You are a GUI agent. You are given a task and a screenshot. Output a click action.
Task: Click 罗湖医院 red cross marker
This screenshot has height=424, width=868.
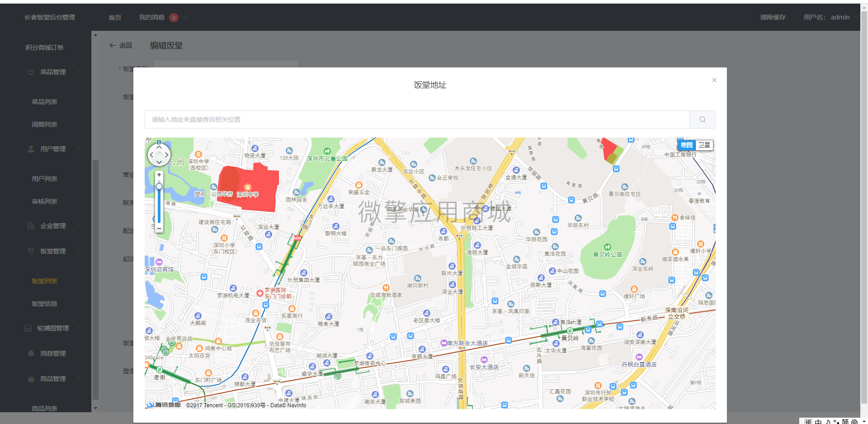260,293
